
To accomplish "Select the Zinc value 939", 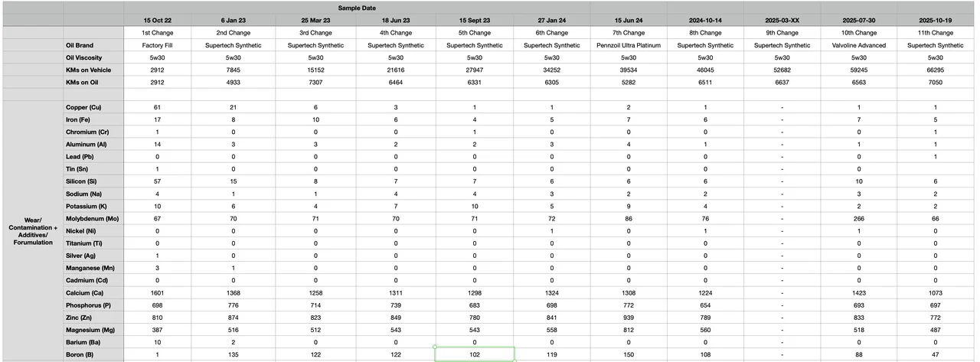I will (628, 317).
